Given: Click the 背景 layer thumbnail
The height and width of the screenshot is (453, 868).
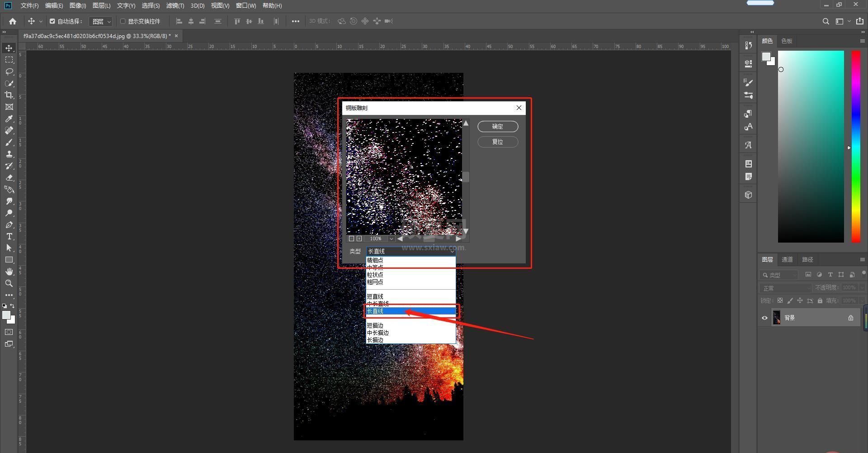Looking at the screenshot, I should (x=777, y=318).
